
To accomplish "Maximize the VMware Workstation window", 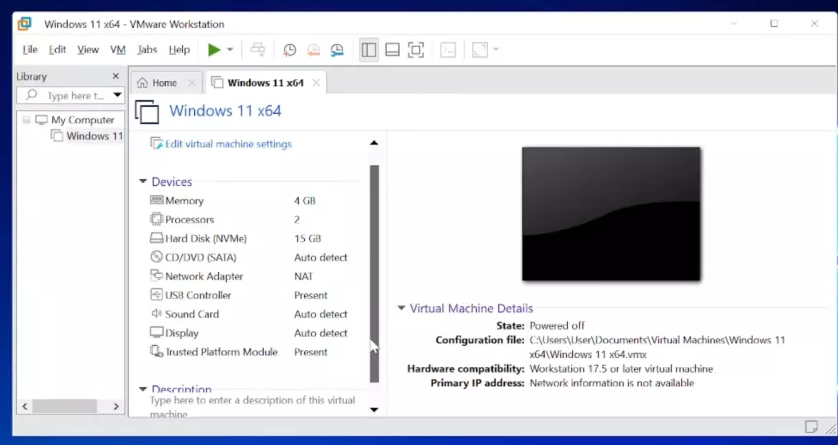I will click(x=774, y=24).
